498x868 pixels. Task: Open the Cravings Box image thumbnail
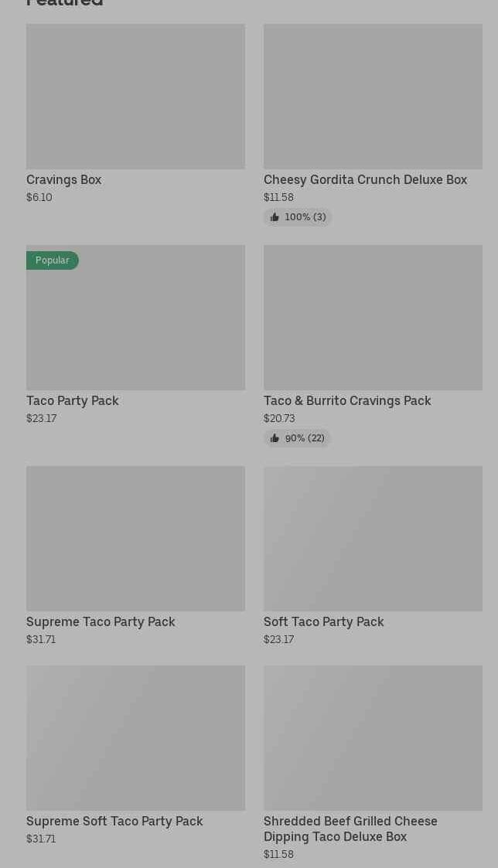point(135,97)
